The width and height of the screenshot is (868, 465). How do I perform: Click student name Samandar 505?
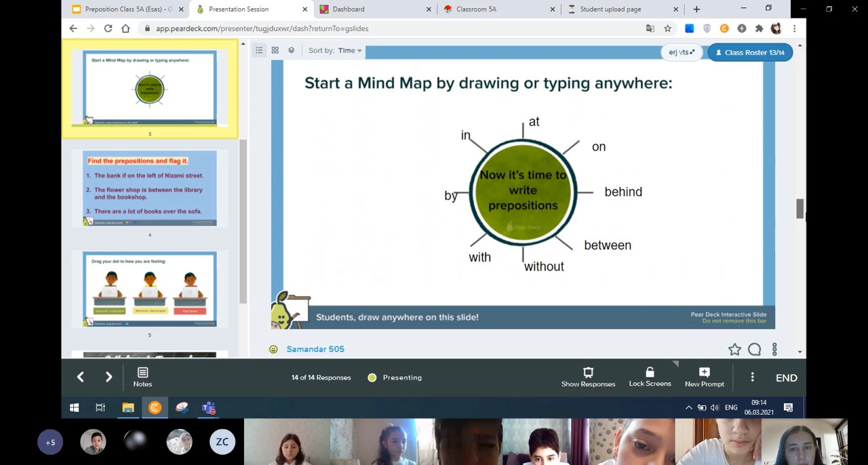(315, 349)
